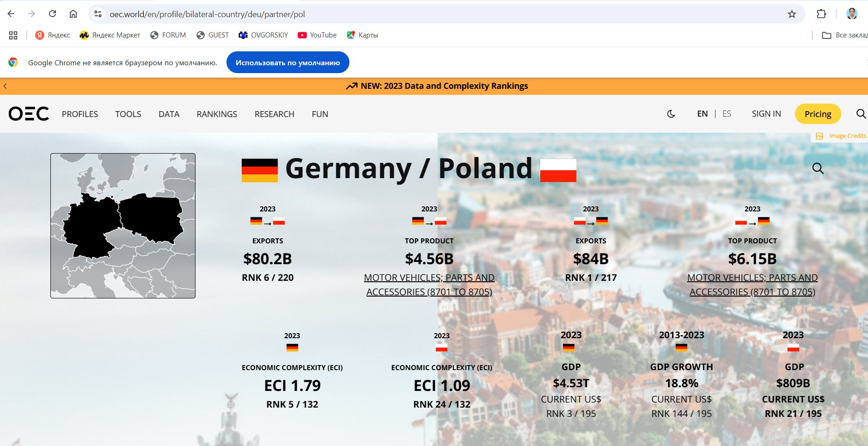
Task: Bookmark this page with the star icon
Action: point(792,14)
